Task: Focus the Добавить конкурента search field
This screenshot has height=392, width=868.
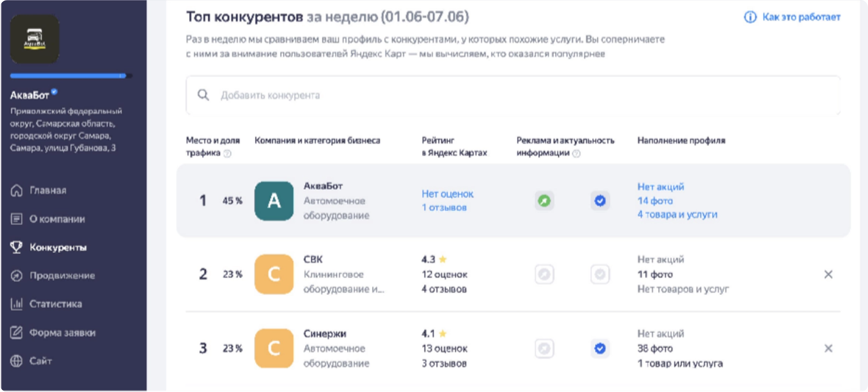Action: (x=513, y=95)
